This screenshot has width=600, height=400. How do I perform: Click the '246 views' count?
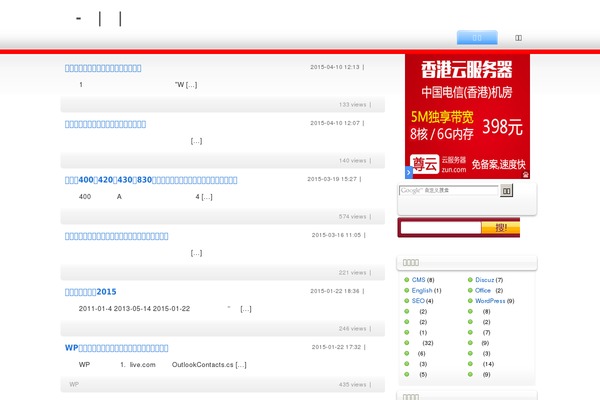[352, 328]
